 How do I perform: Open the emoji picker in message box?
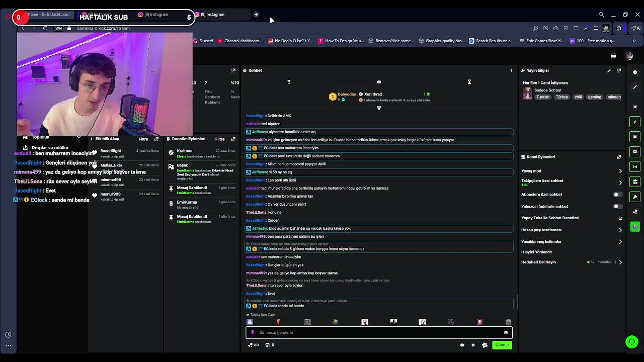(506, 332)
